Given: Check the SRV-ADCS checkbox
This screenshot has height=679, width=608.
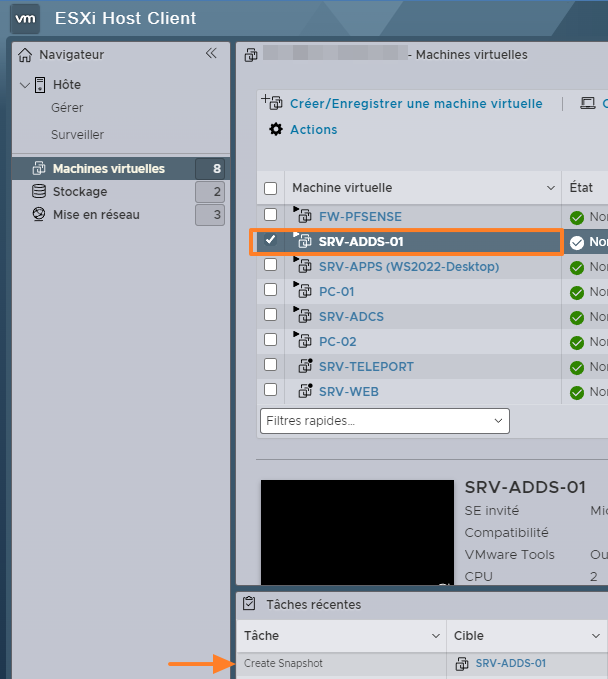Looking at the screenshot, I should 271,314.
